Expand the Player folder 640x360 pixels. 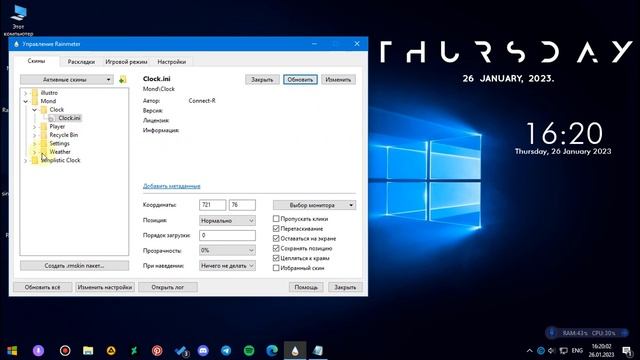tap(35, 127)
